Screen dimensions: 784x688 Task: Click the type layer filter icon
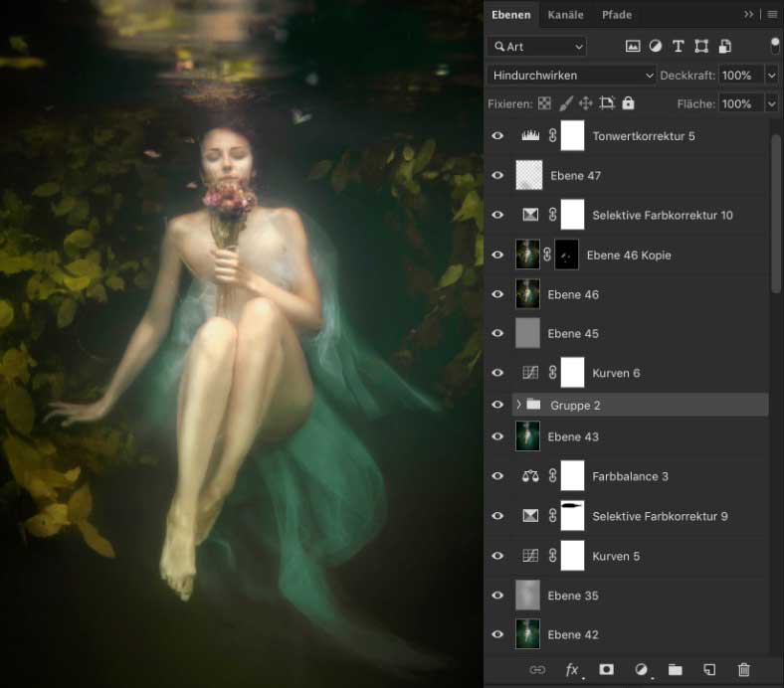click(679, 47)
